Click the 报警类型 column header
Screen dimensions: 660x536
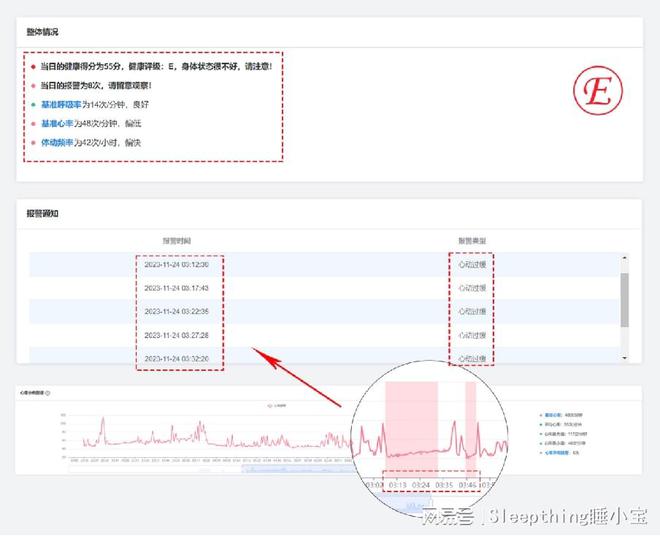click(x=472, y=241)
